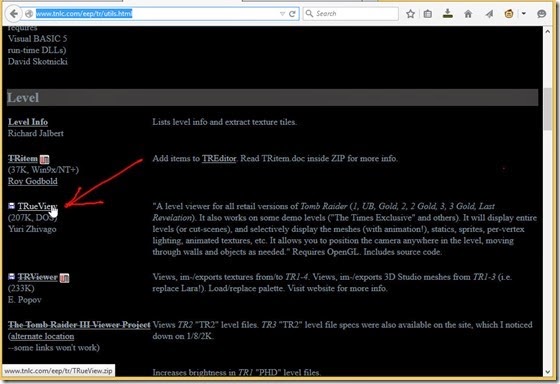This screenshot has width=560, height=384.
Task: Click the text Yuri Zhivago
Action: 32,229
